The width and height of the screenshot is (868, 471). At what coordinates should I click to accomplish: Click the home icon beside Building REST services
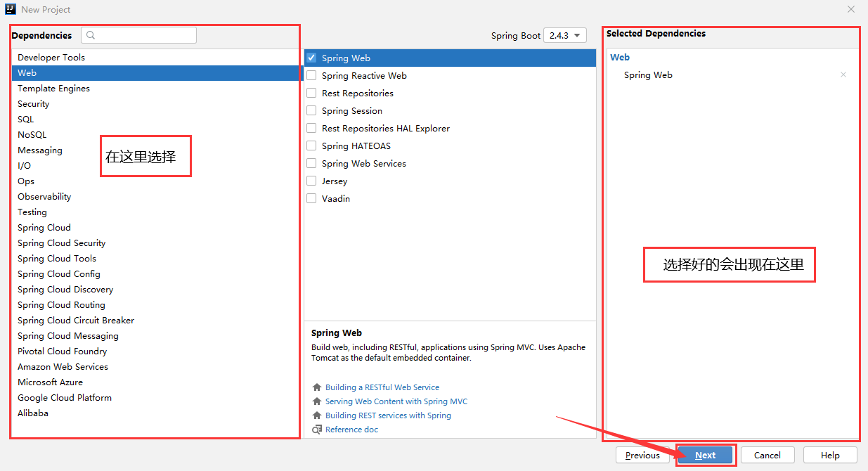[317, 415]
